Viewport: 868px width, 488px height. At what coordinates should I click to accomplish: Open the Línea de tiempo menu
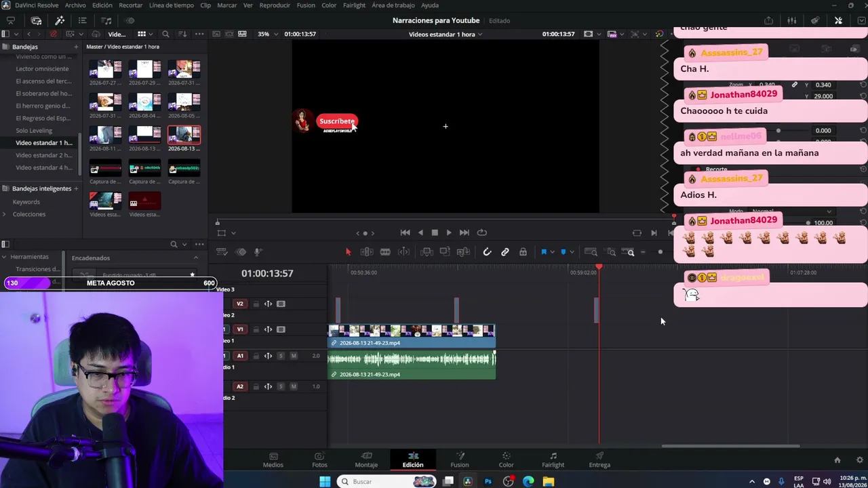[171, 5]
